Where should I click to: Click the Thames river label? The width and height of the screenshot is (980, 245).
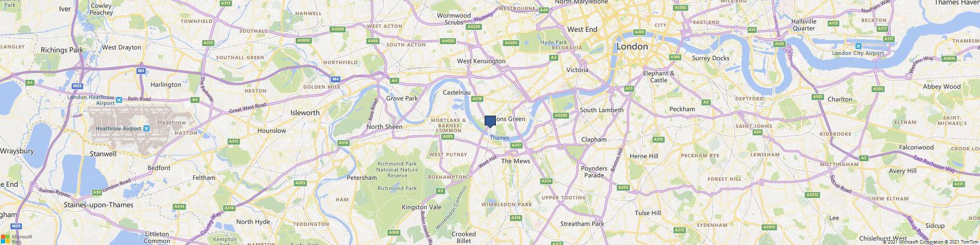499,138
